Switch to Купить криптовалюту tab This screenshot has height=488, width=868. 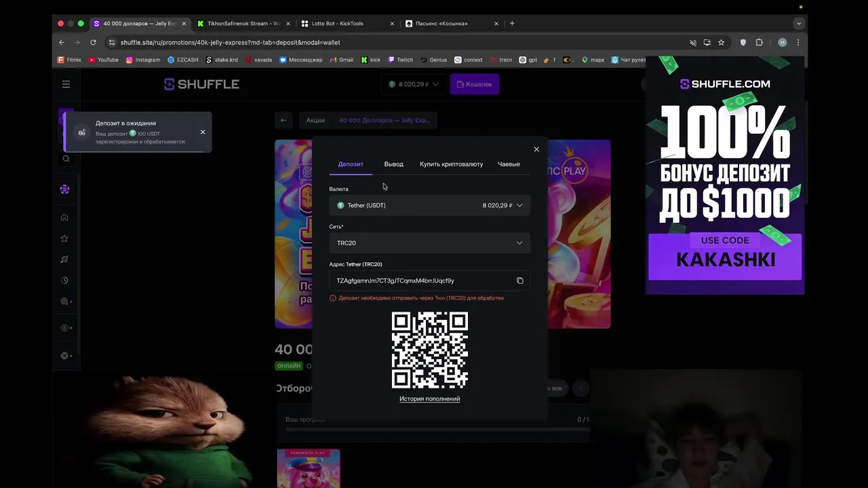(451, 164)
